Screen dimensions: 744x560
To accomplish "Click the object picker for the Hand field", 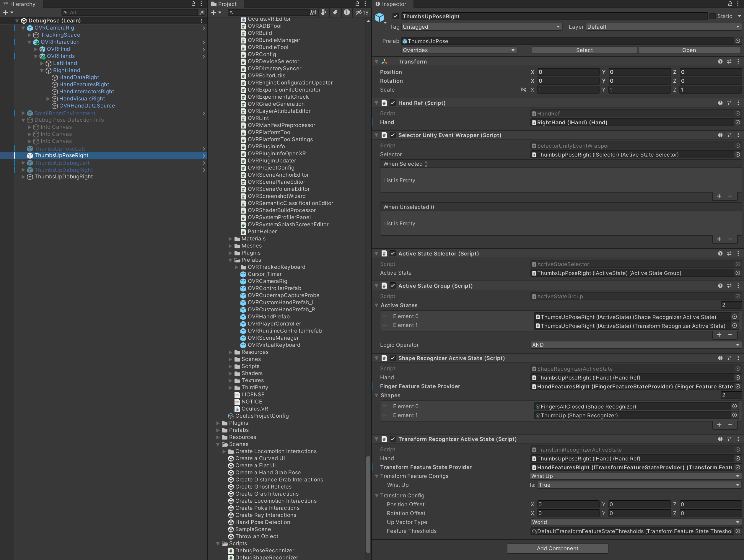I will tap(738, 123).
